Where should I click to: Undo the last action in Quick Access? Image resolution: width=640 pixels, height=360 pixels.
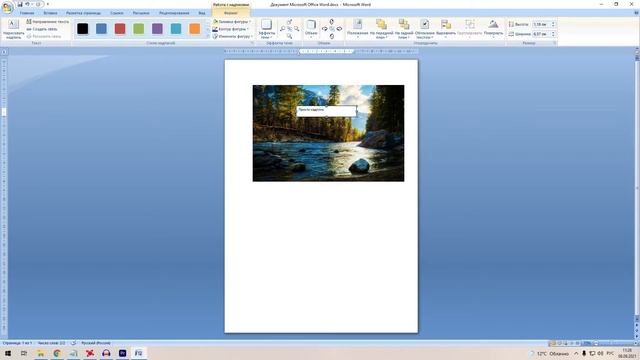click(27, 4)
